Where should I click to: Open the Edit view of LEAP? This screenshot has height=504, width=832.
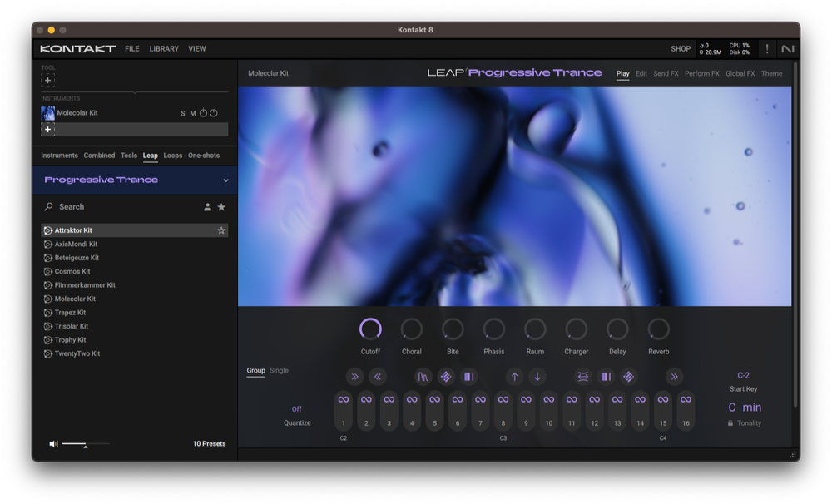641,73
